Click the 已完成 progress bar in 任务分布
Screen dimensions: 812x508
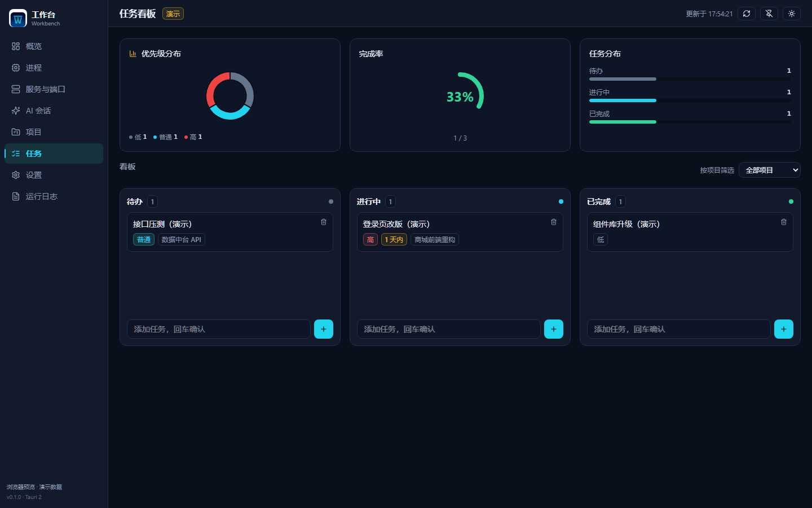click(x=690, y=122)
